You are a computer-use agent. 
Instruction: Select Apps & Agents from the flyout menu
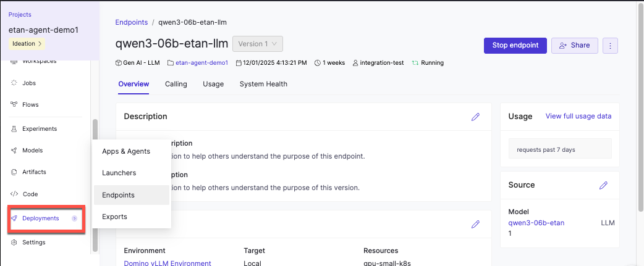(132, 151)
